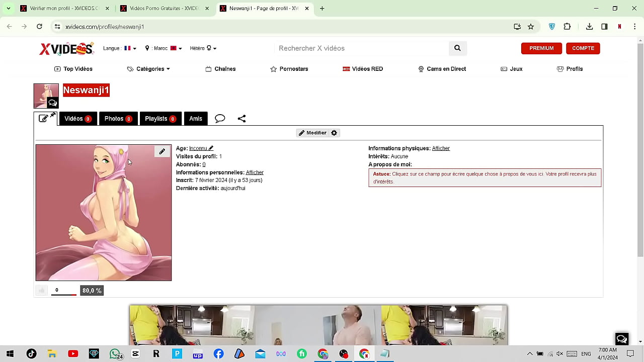Open the browser downloads icon
Viewport: 644px width, 362px height.
click(x=589, y=27)
